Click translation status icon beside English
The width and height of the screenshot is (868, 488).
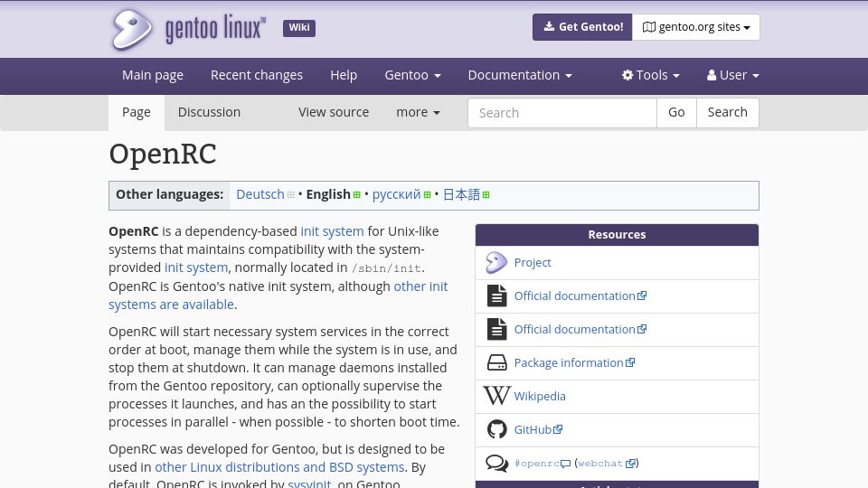tap(357, 195)
